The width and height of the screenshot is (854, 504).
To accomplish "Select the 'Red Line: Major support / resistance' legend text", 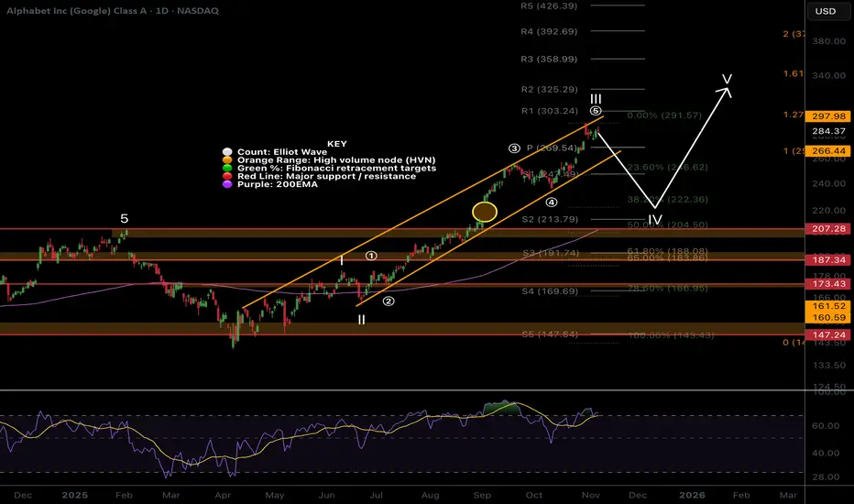I will tap(326, 177).
